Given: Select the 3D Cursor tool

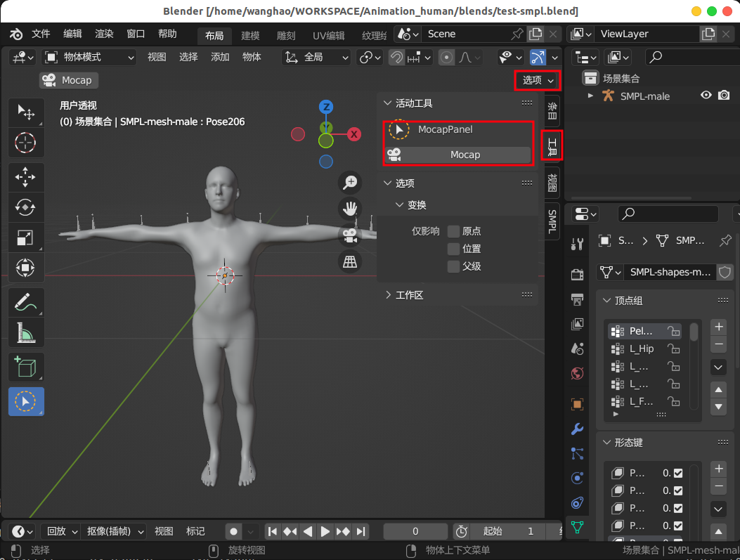Looking at the screenshot, I should coord(26,143).
